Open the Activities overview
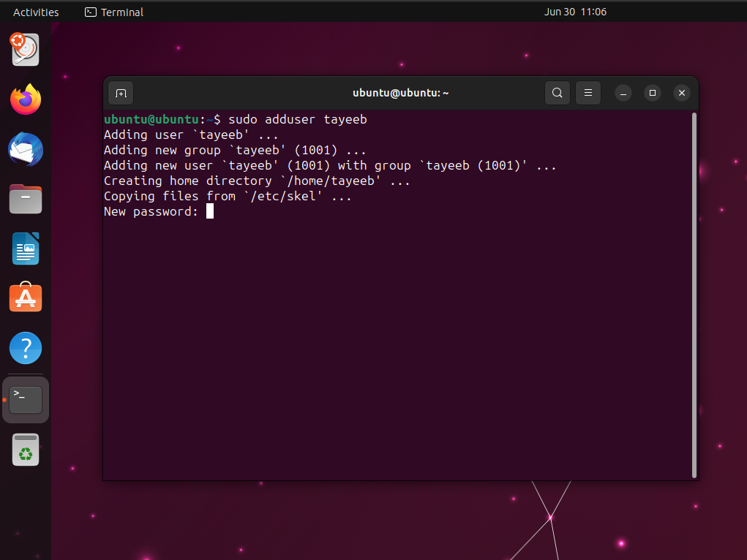 click(x=34, y=12)
